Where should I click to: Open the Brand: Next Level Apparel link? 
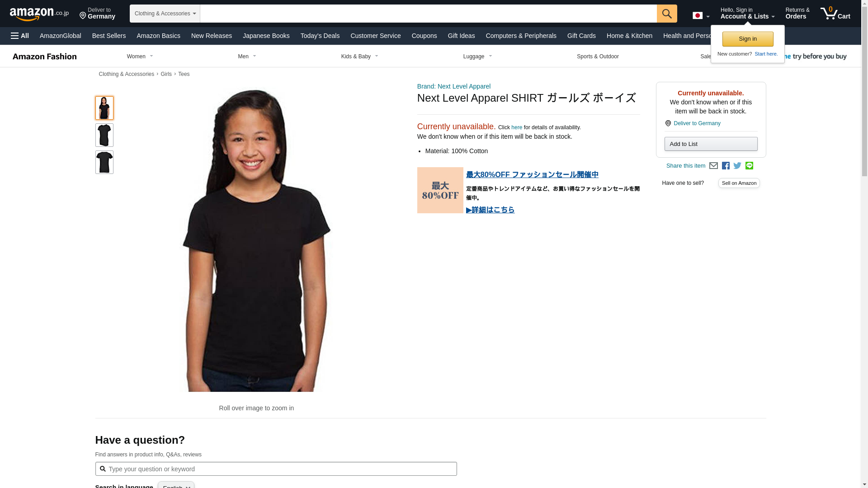coord(454,86)
